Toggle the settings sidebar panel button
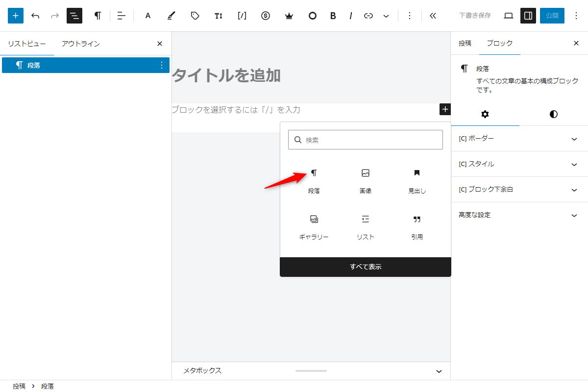The width and height of the screenshot is (588, 392). (x=528, y=16)
